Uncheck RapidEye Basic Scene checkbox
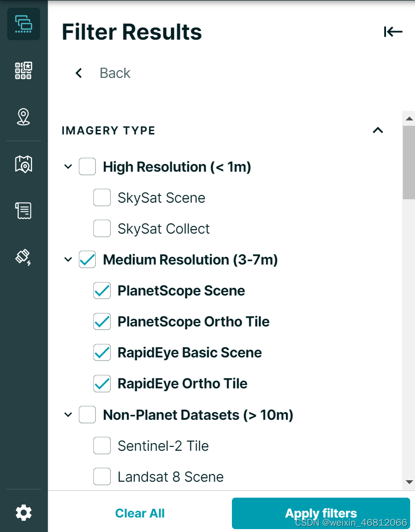This screenshot has width=415, height=532. [102, 353]
